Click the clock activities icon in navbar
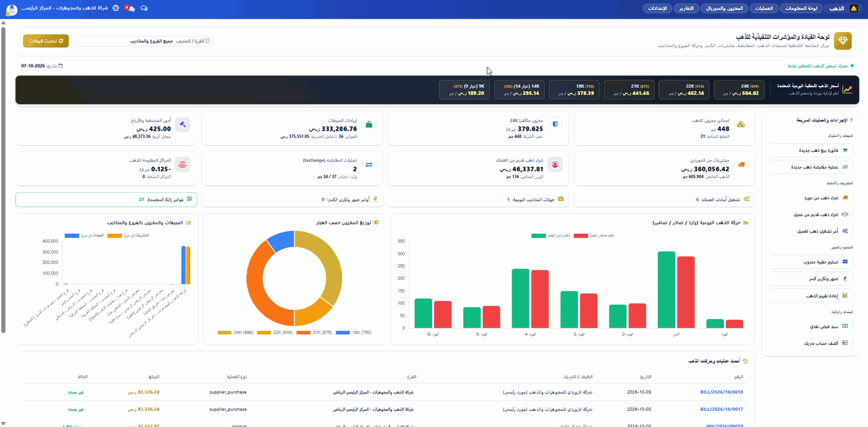This screenshot has width=868, height=427. pos(116,8)
